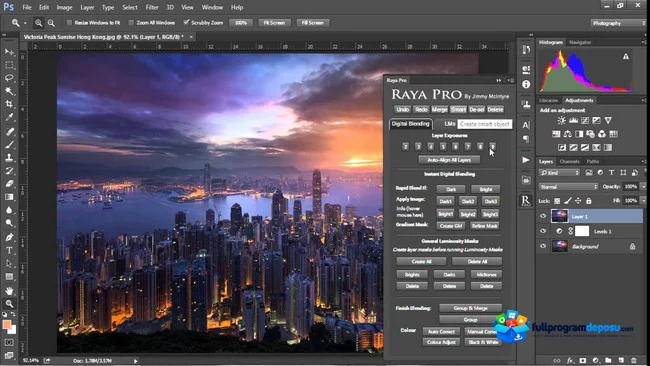Screen dimensions: 650x366
Task: Select the Eyedropper tool
Action: [x=9, y=118]
